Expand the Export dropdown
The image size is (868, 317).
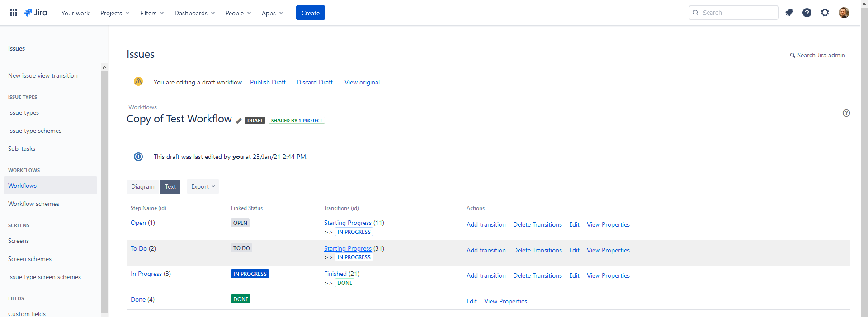[203, 187]
